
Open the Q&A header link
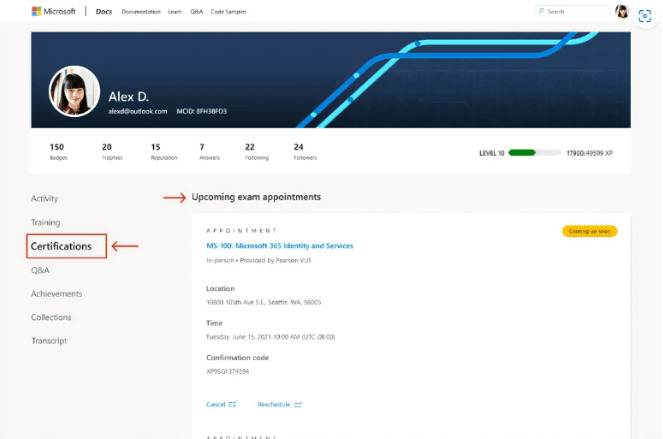point(197,12)
